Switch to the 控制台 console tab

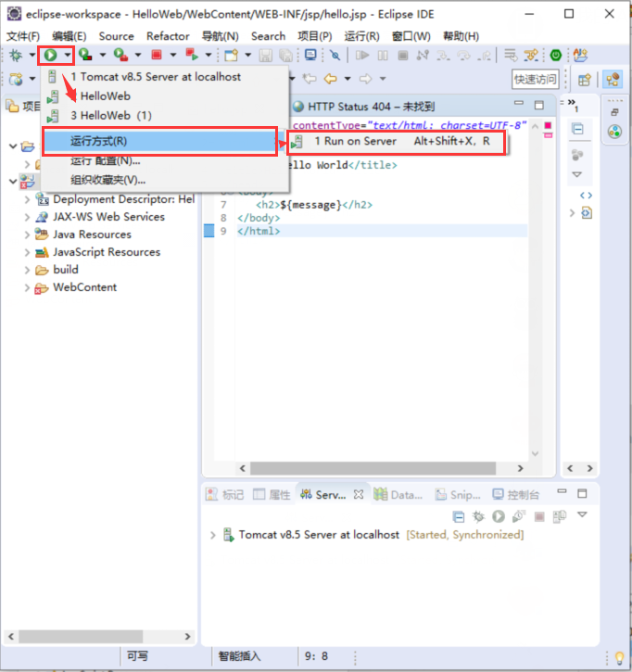(x=515, y=495)
